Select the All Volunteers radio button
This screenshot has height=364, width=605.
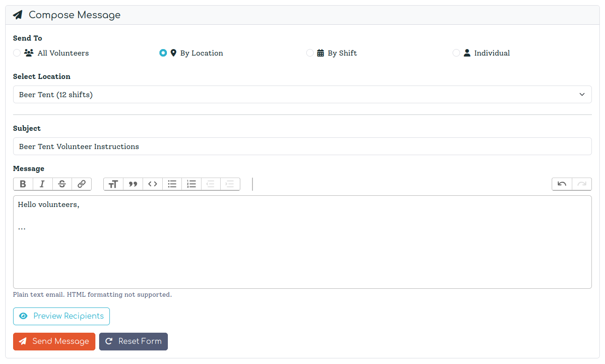click(16, 53)
